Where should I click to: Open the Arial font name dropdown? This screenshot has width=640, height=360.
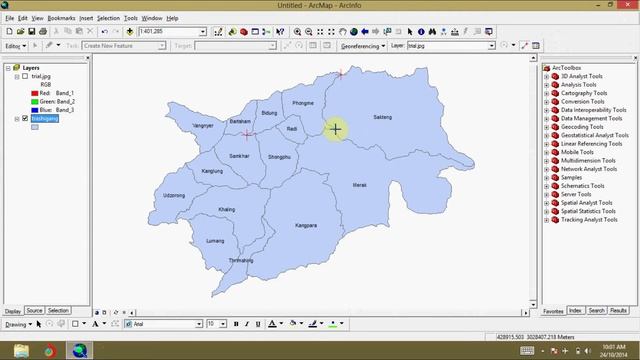[x=199, y=324]
